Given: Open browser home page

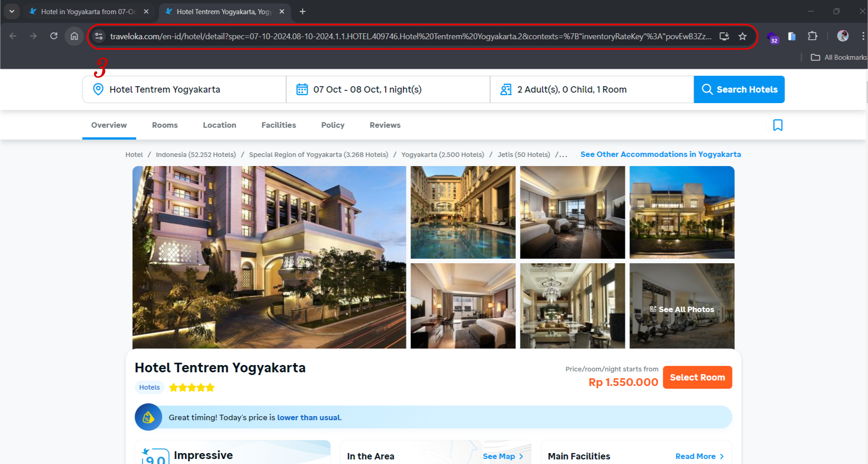Looking at the screenshot, I should coord(74,36).
